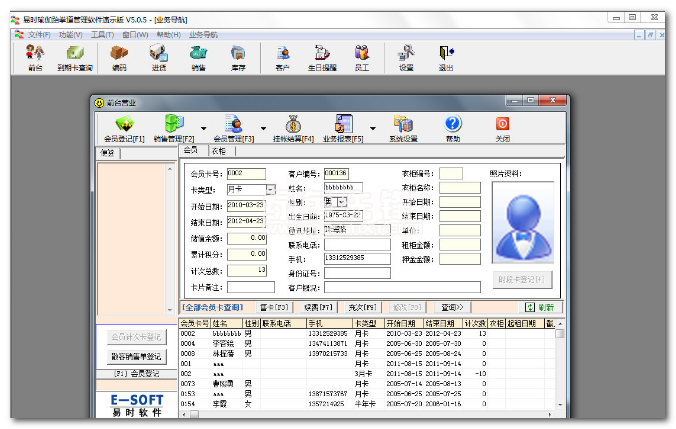The height and width of the screenshot is (429, 676).
Task: Open the 工具(T) menu
Action: tap(101, 34)
